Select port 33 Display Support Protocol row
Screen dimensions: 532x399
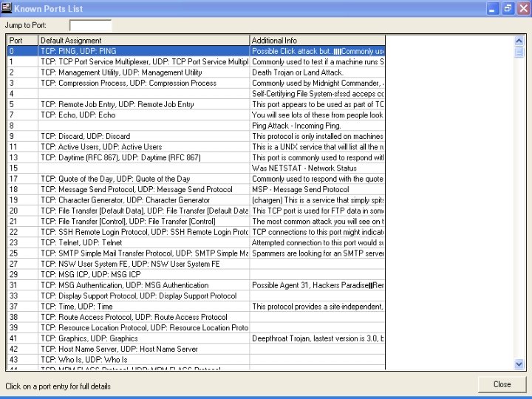point(196,296)
